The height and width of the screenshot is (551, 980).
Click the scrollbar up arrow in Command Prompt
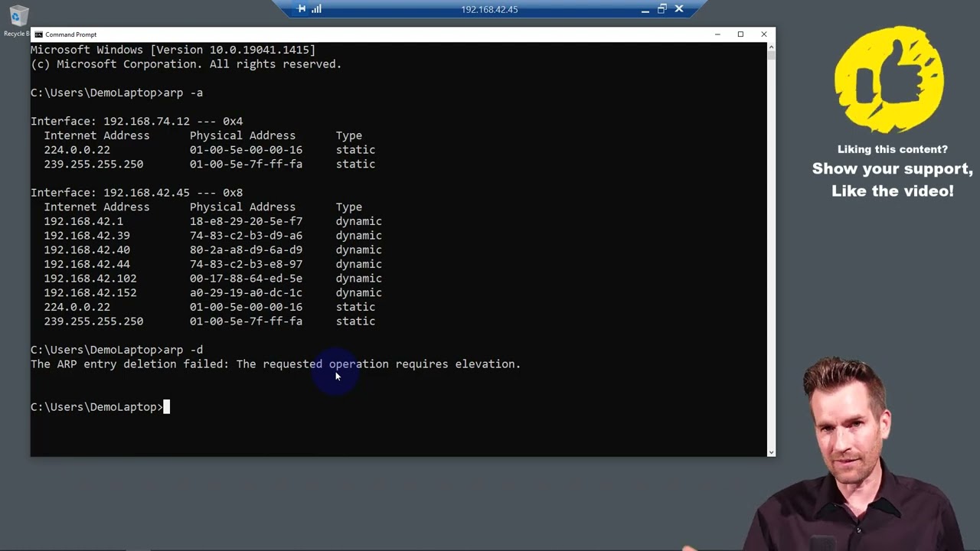click(x=771, y=47)
